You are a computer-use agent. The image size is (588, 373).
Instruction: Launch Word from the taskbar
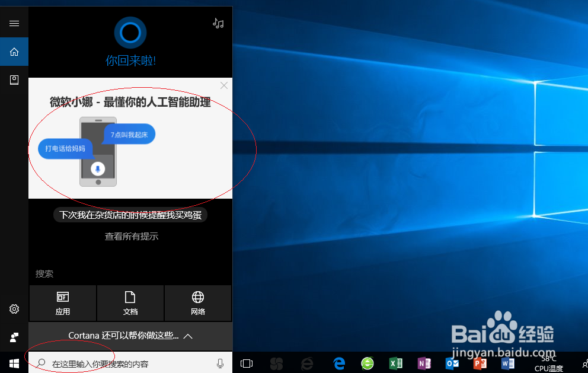coord(508,364)
